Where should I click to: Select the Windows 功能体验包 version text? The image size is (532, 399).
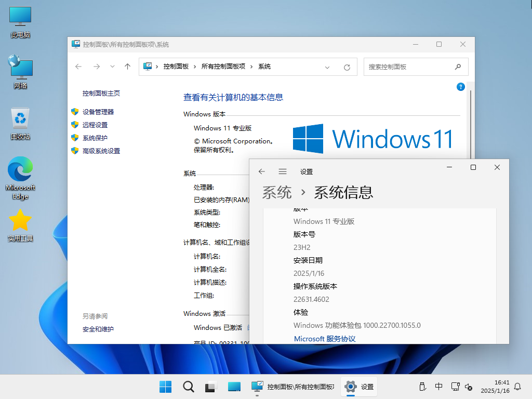coord(357,325)
